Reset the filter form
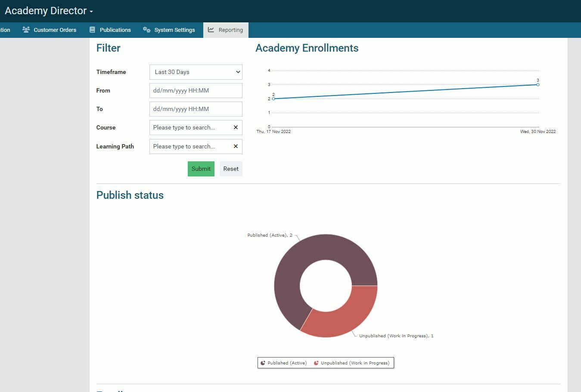 [231, 169]
